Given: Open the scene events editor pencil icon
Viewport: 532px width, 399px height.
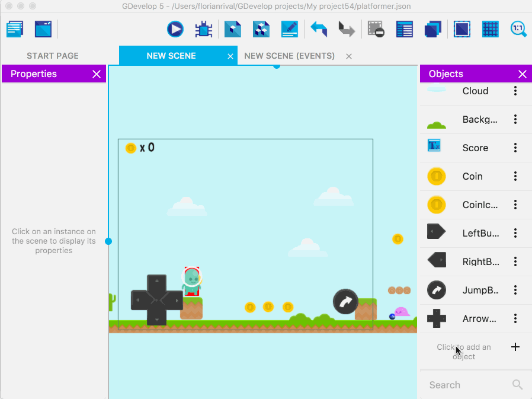Looking at the screenshot, I should point(289,29).
